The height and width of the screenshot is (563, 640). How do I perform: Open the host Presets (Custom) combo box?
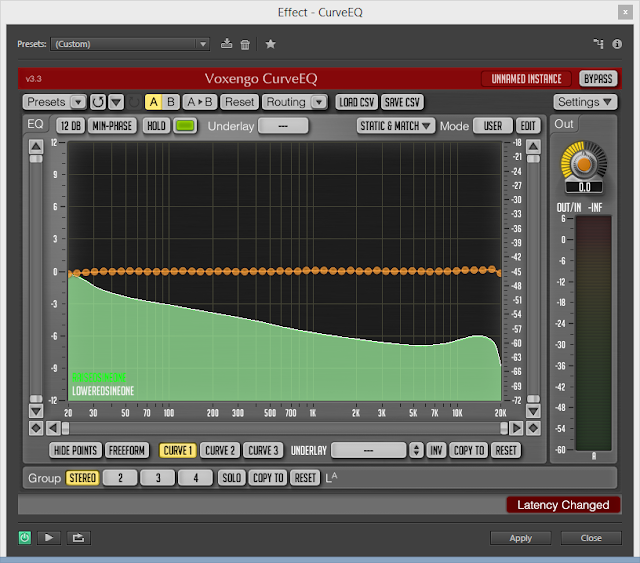pos(130,44)
